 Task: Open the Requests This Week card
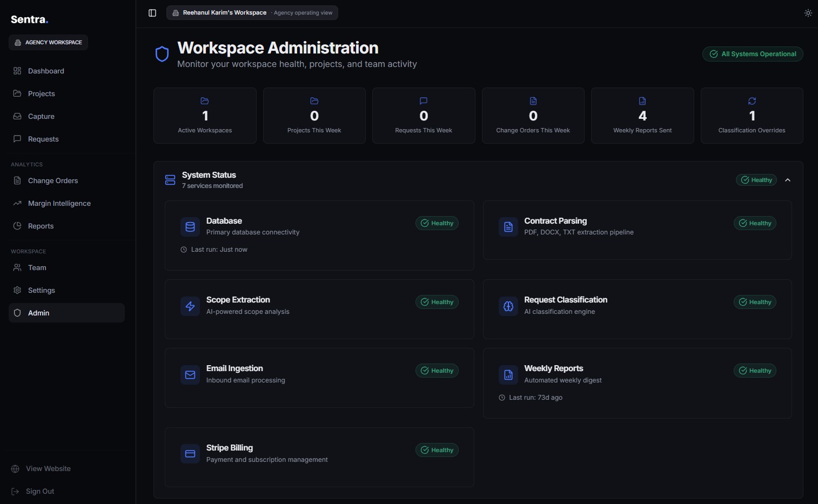click(424, 116)
